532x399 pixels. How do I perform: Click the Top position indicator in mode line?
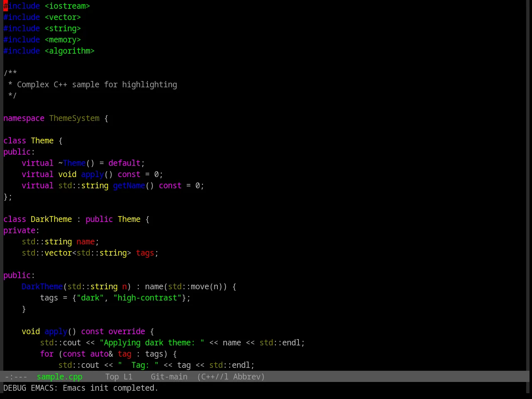(x=112, y=377)
